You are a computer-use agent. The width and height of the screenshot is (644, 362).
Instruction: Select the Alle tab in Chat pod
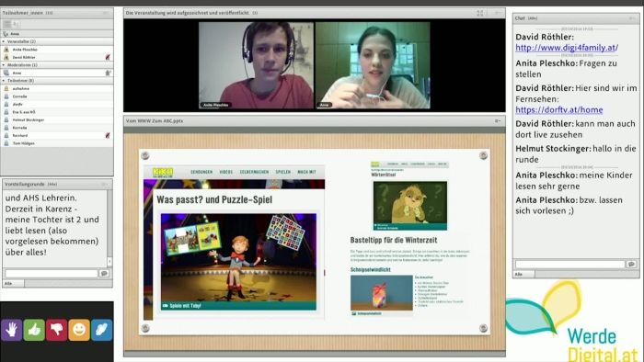(x=524, y=275)
